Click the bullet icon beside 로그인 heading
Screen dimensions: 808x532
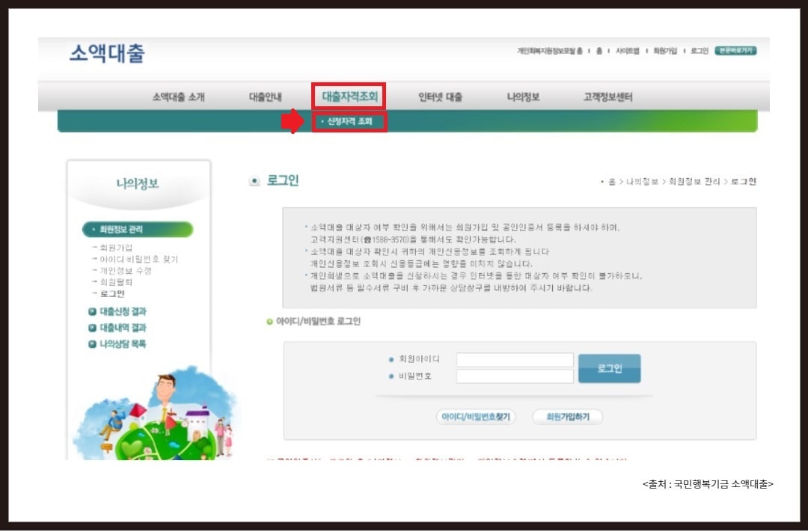click(254, 181)
